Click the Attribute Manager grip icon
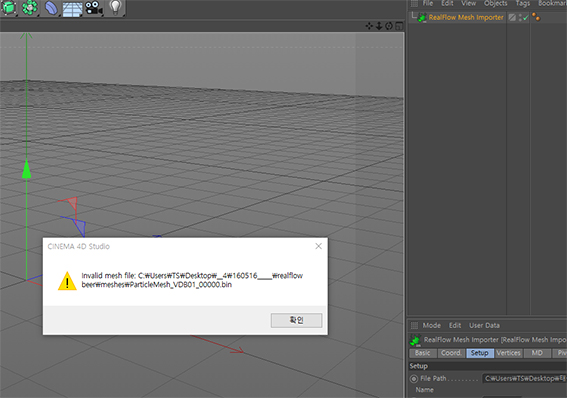The width and height of the screenshot is (567, 398). click(414, 325)
